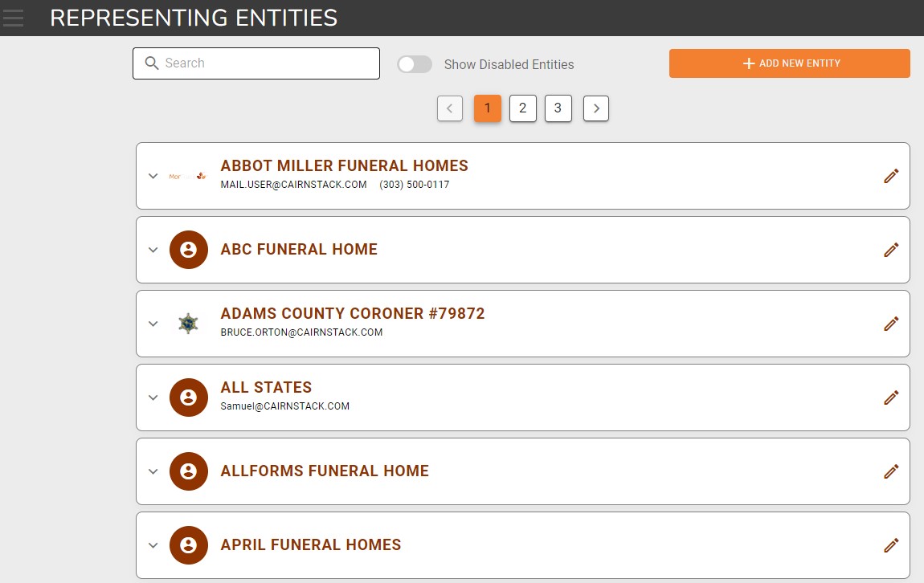The image size is (924, 583).
Task: Expand Abbot Miller Funeral Homes row
Action: [x=153, y=176]
